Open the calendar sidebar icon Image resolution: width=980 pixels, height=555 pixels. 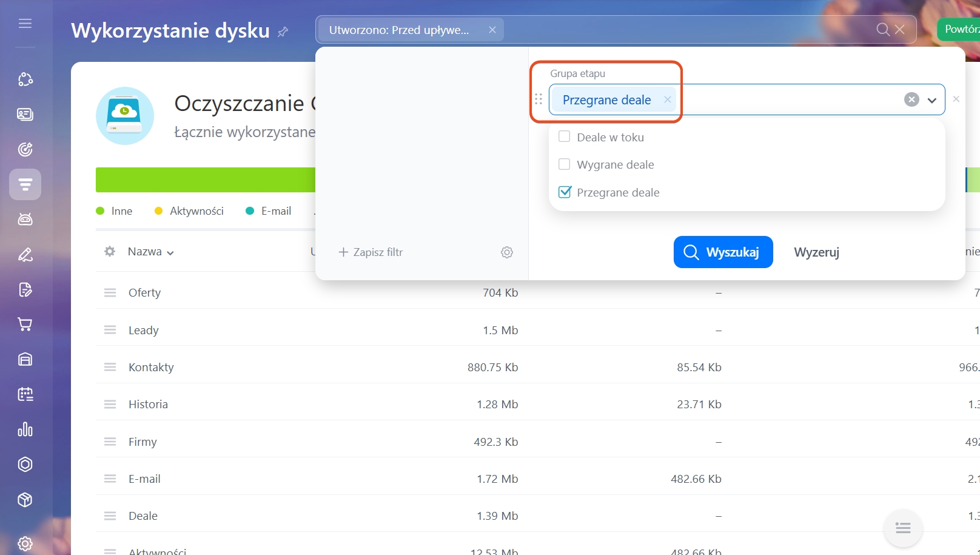[25, 394]
